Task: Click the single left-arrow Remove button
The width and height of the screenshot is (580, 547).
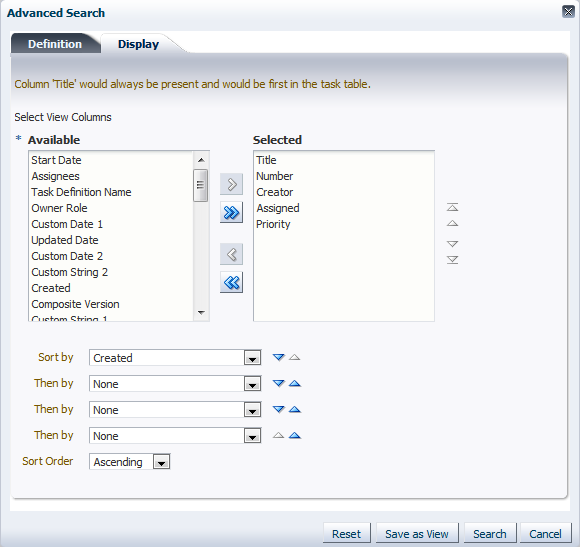Action: [231, 254]
